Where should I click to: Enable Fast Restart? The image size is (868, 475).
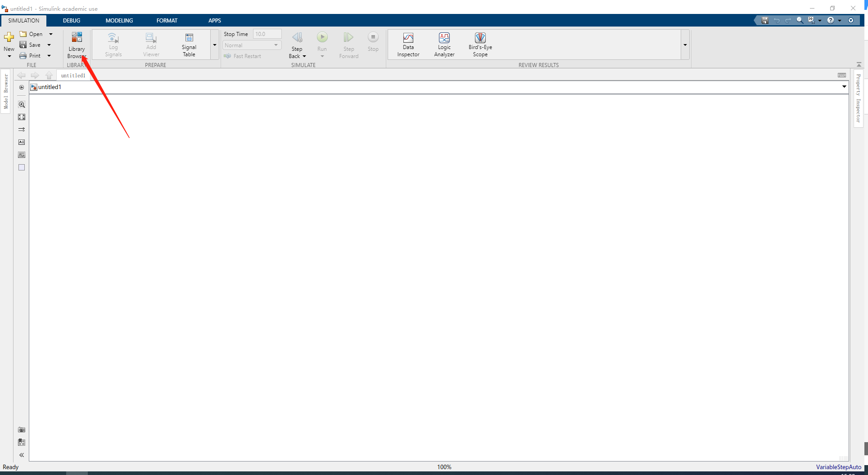coord(243,56)
